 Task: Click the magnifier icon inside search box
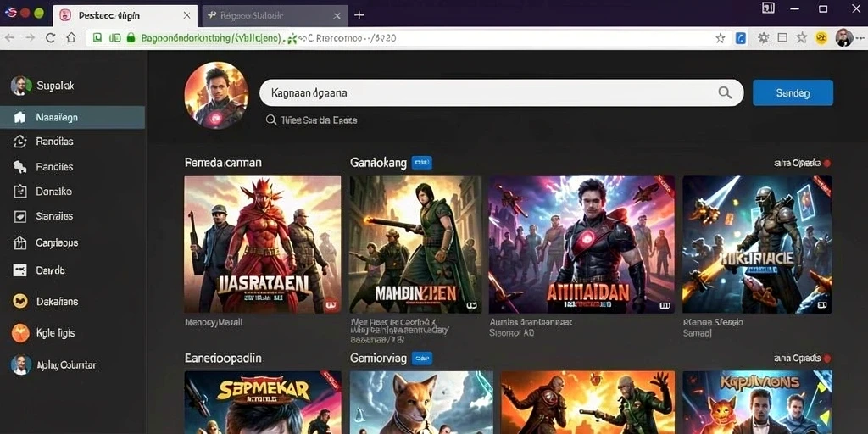725,92
